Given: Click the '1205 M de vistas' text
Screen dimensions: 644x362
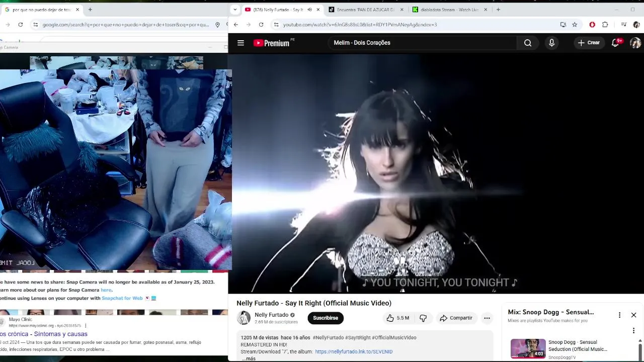Looking at the screenshot, I should pos(260,337).
